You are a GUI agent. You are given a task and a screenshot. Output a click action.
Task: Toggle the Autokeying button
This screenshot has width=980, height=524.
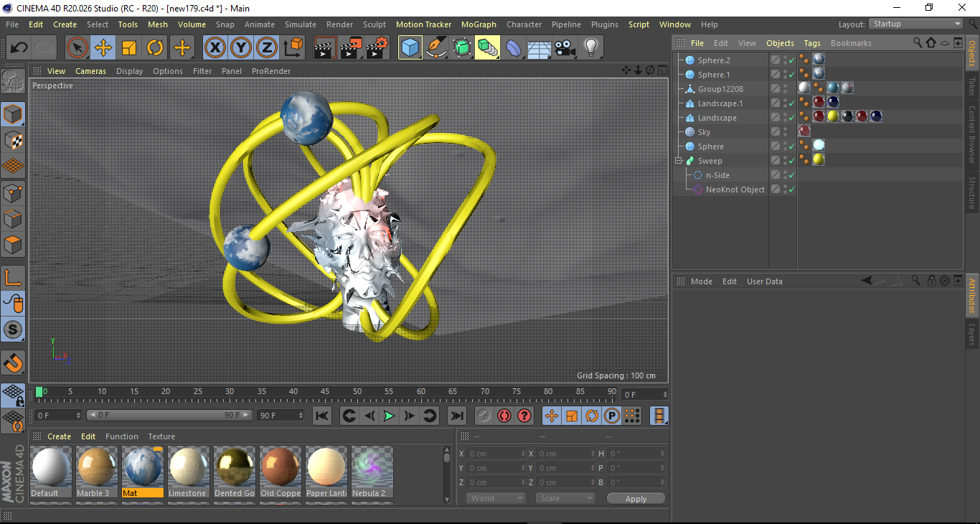[504, 416]
